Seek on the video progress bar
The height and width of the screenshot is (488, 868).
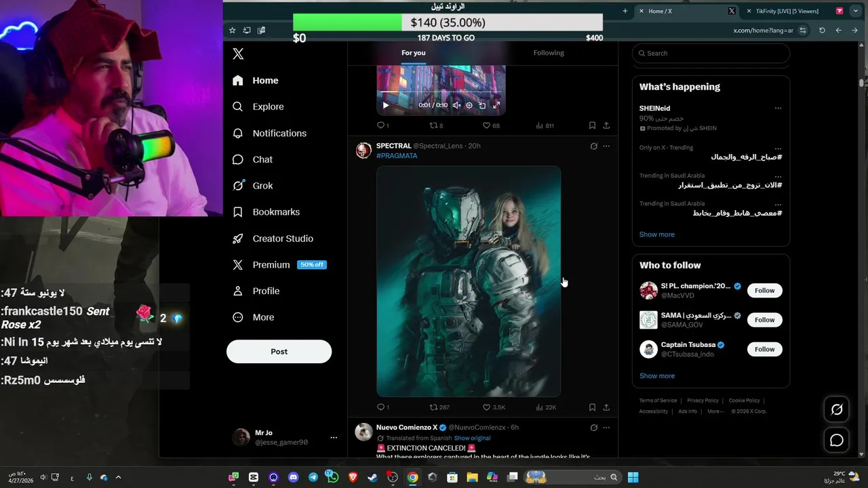click(441, 92)
